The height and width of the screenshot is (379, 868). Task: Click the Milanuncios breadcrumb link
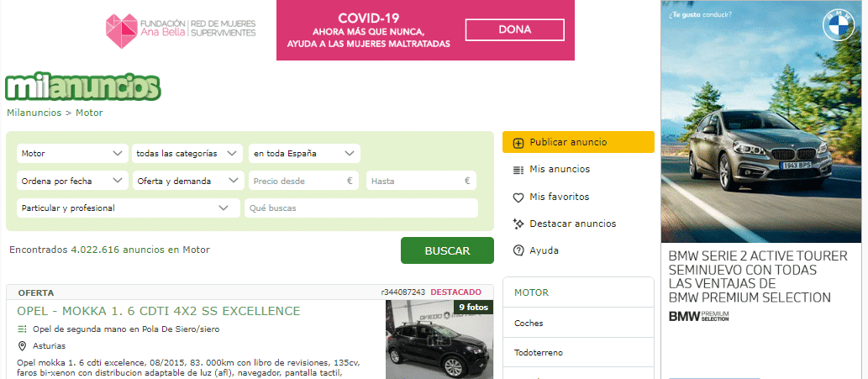(x=34, y=113)
